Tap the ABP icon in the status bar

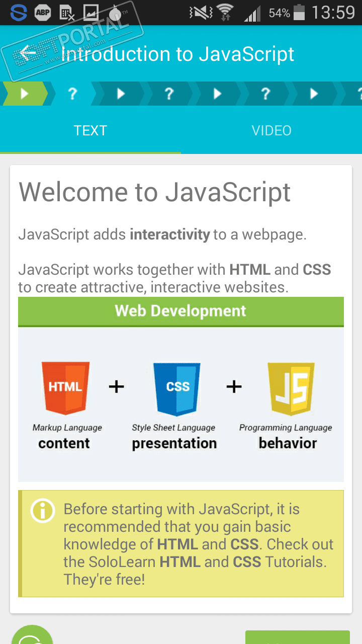click(x=43, y=13)
